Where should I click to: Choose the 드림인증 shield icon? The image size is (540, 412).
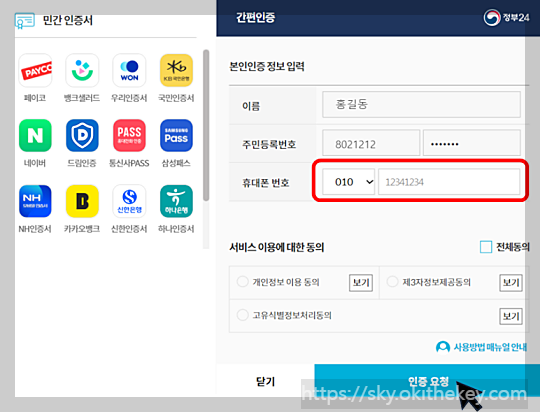(x=82, y=135)
